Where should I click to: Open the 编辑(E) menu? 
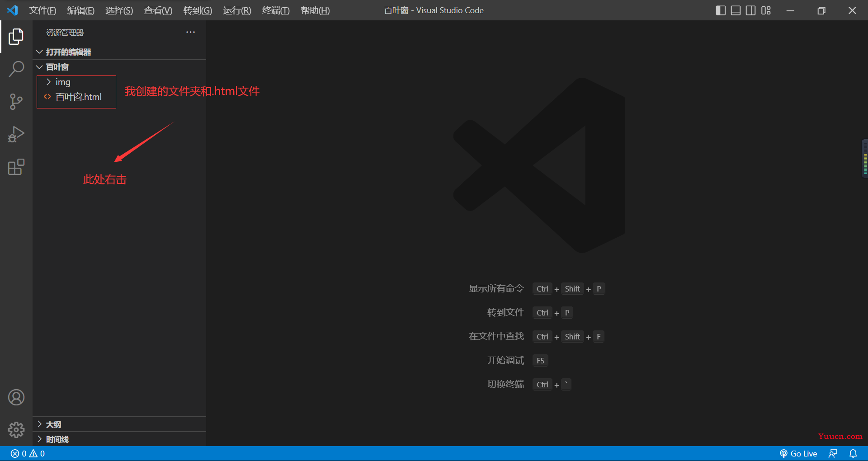point(81,10)
